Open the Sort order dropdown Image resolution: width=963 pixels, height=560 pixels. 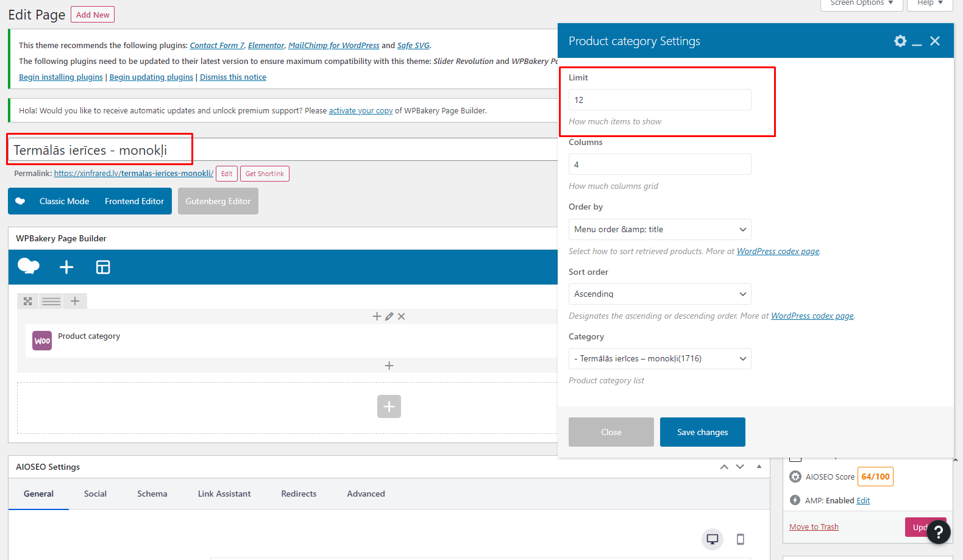pyautogui.click(x=659, y=294)
